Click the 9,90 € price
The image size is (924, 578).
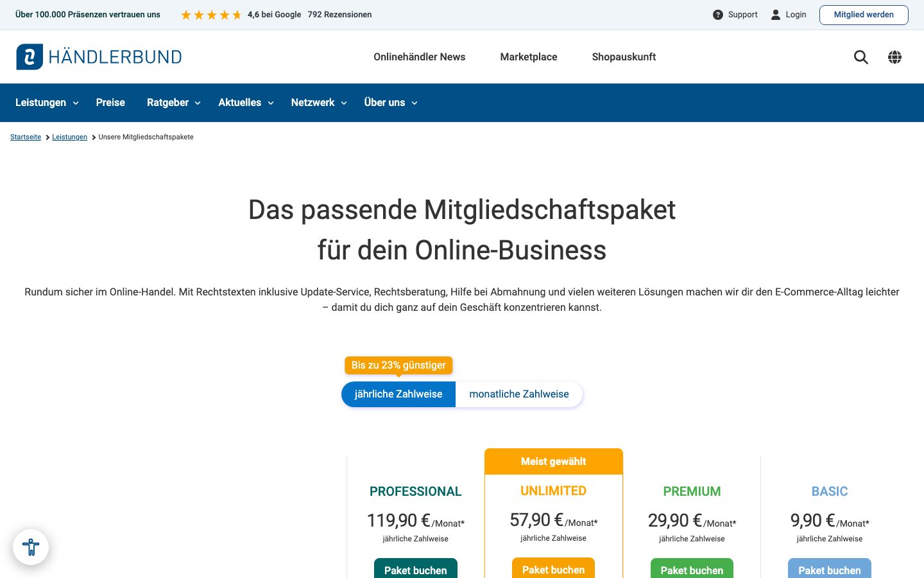813,520
